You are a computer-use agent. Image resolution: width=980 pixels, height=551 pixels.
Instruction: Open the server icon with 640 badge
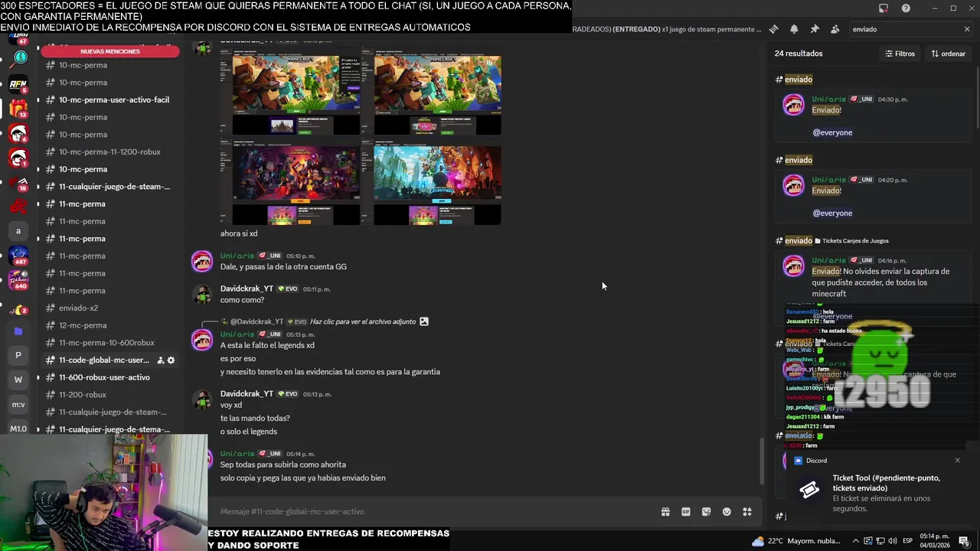pos(18,280)
